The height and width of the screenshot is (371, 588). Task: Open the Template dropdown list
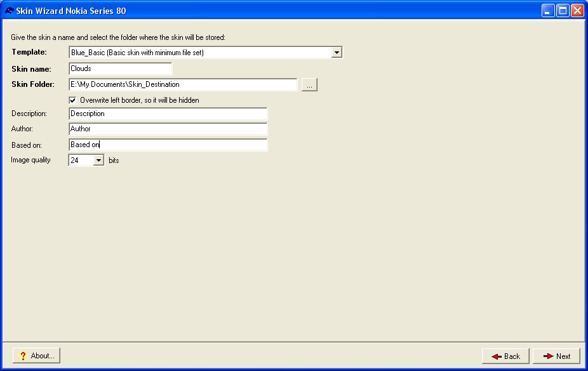click(x=337, y=53)
